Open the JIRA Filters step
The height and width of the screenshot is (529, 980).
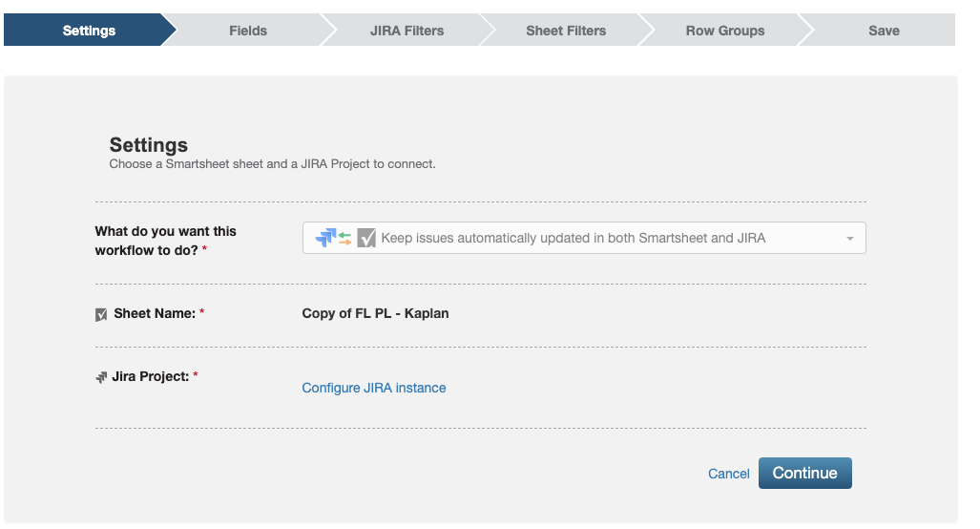tap(407, 30)
